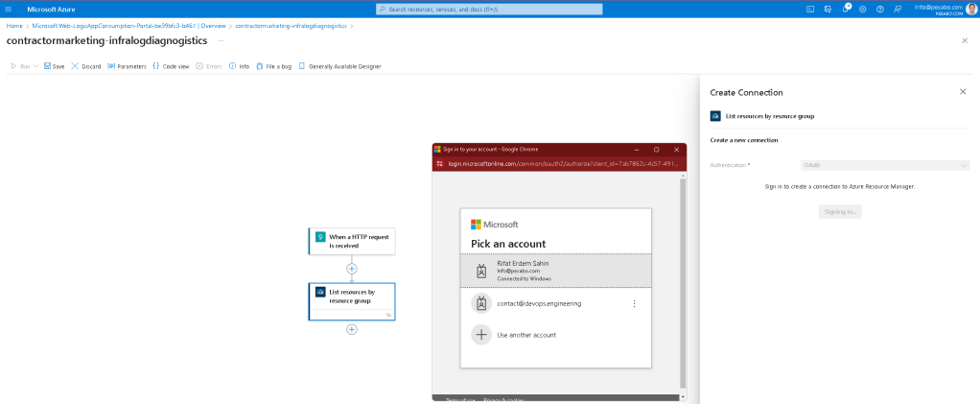Open the Authentication OAuth dropdown
The height and width of the screenshot is (404, 980).
coord(885,165)
